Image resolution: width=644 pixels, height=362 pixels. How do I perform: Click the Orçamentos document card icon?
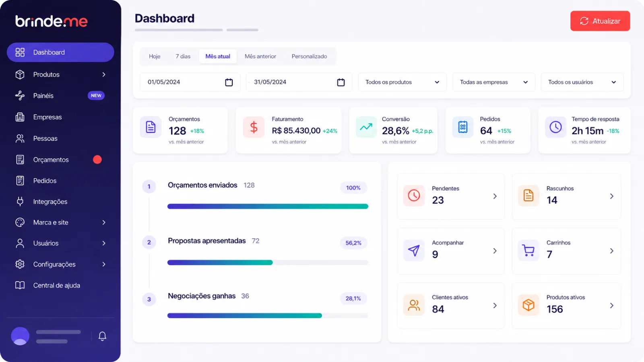(151, 127)
